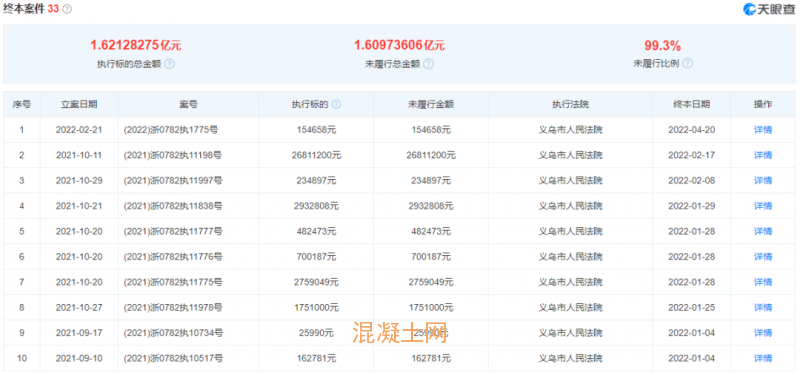This screenshot has width=800, height=375.
Task: Click help icon beside 未履行比例
Action: click(x=688, y=64)
